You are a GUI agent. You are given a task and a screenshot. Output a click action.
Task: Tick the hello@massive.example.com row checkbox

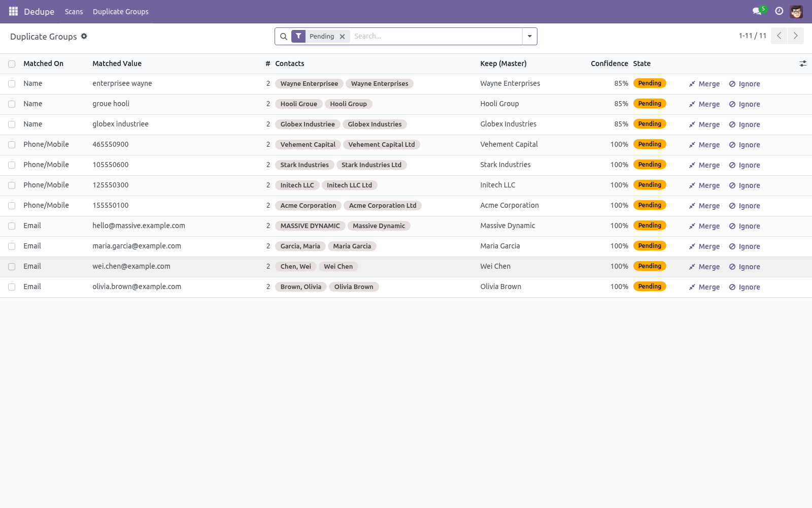[12, 226]
